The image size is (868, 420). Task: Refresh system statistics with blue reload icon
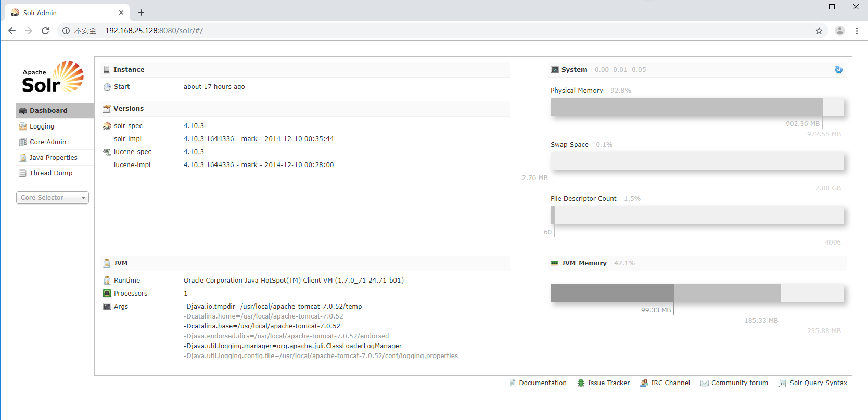click(x=839, y=70)
